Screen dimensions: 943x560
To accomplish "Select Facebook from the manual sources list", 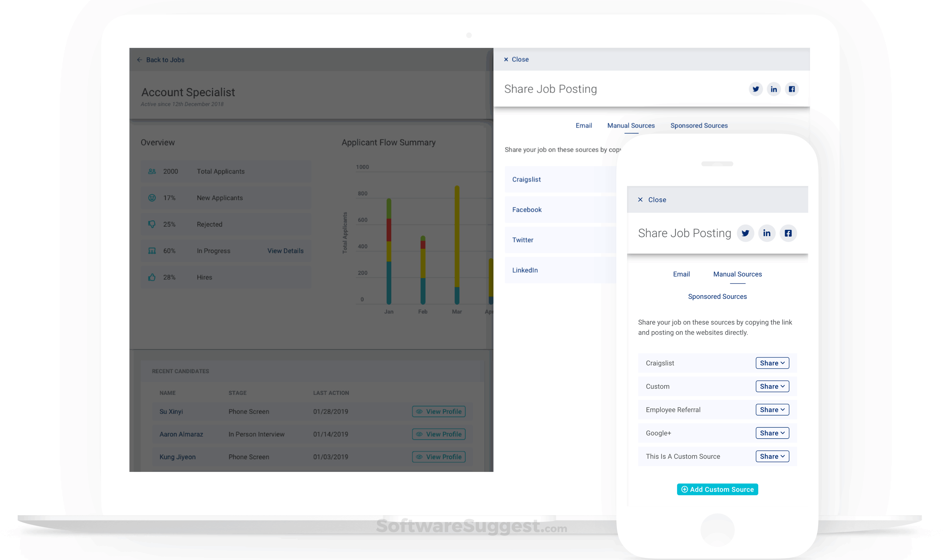I will pos(527,210).
